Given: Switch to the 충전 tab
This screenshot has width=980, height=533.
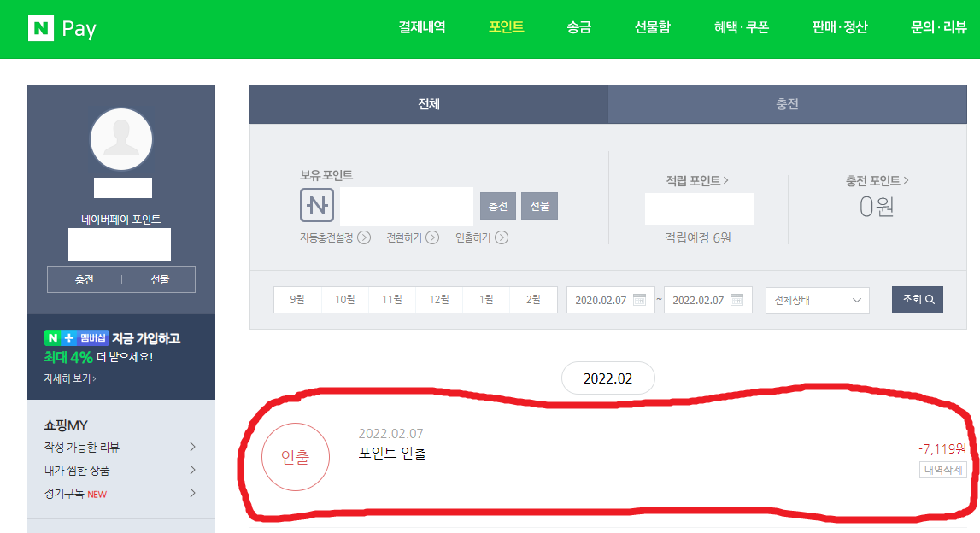Looking at the screenshot, I should pyautogui.click(x=788, y=104).
